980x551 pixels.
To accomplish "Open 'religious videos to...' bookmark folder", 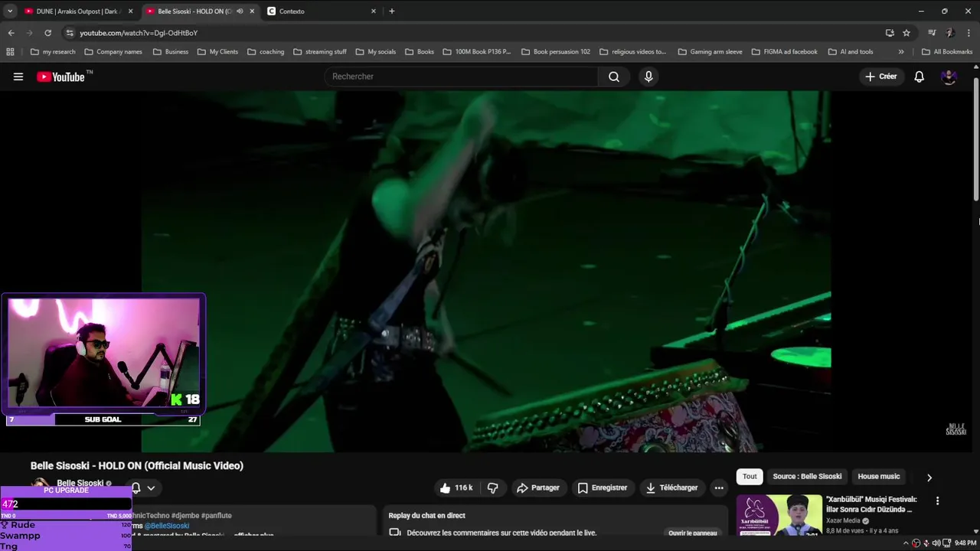I will pos(633,52).
